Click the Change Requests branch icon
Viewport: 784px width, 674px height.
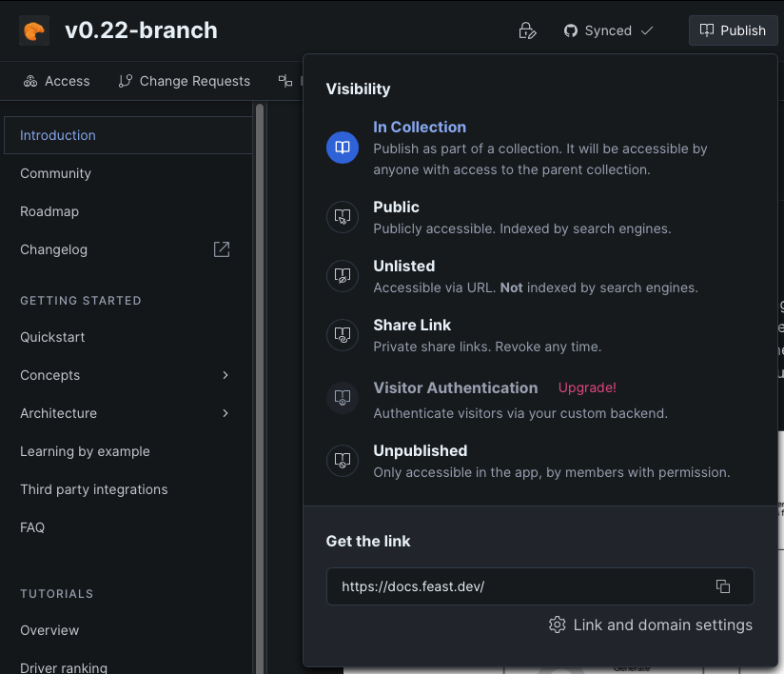point(125,81)
